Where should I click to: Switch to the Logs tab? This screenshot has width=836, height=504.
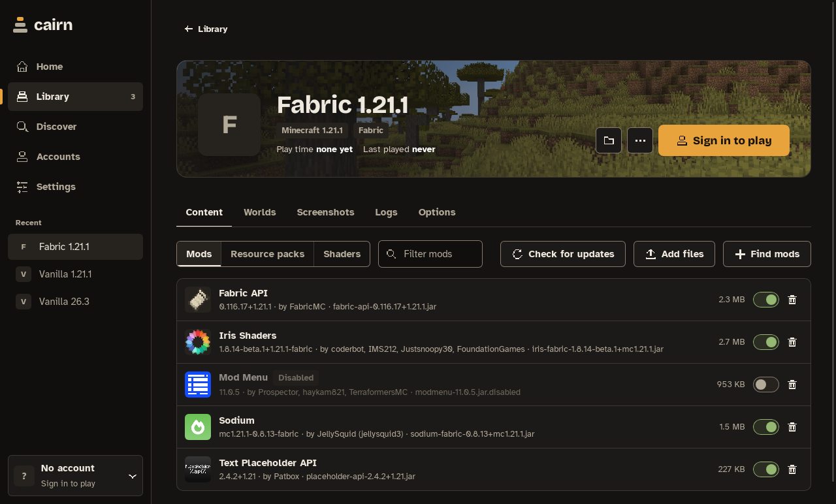coord(386,212)
